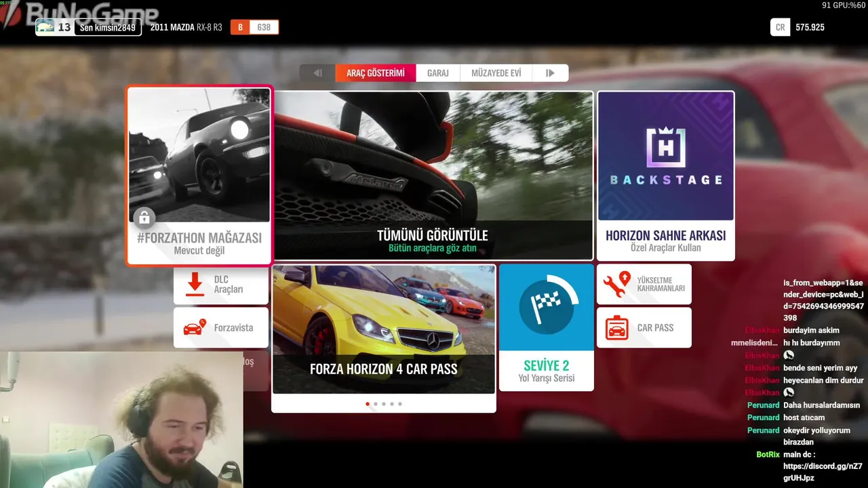The width and height of the screenshot is (868, 488).
Task: Click the Forzavista car icon
Action: [x=195, y=327]
